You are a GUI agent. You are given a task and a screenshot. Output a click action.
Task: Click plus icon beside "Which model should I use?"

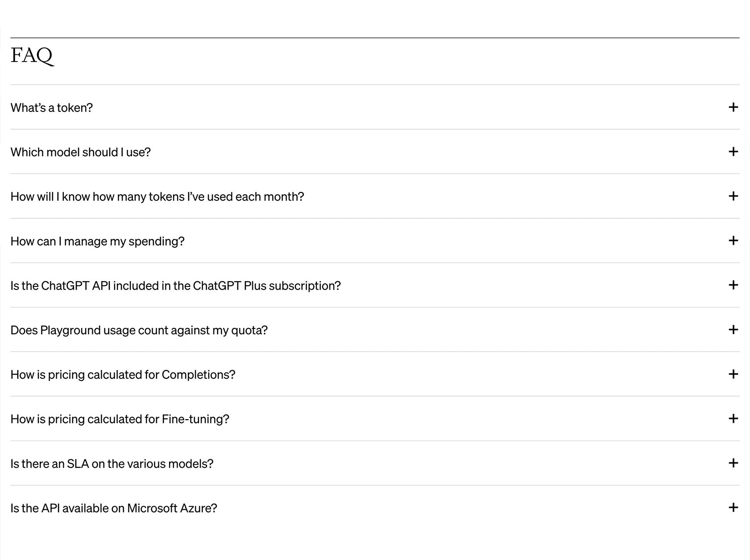coord(733,151)
